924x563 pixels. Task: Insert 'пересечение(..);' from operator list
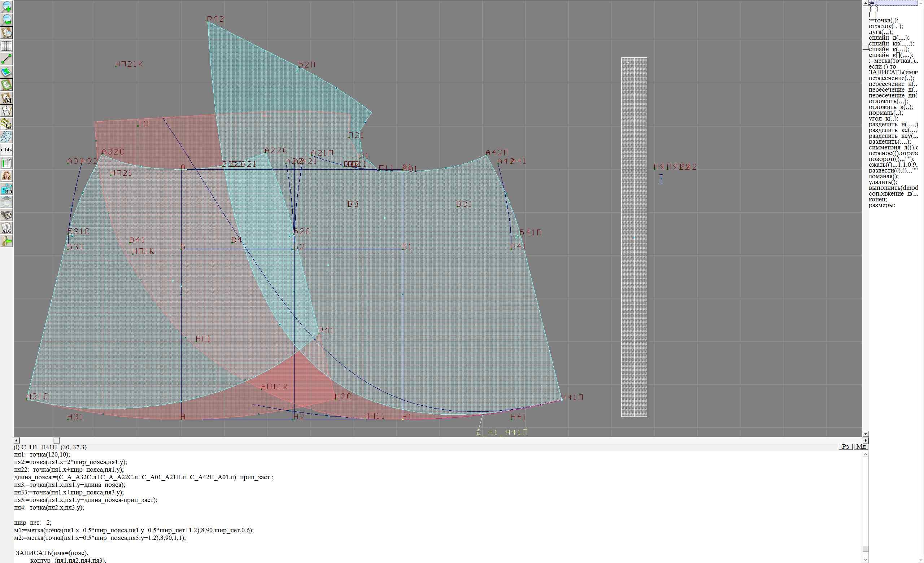coord(891,78)
